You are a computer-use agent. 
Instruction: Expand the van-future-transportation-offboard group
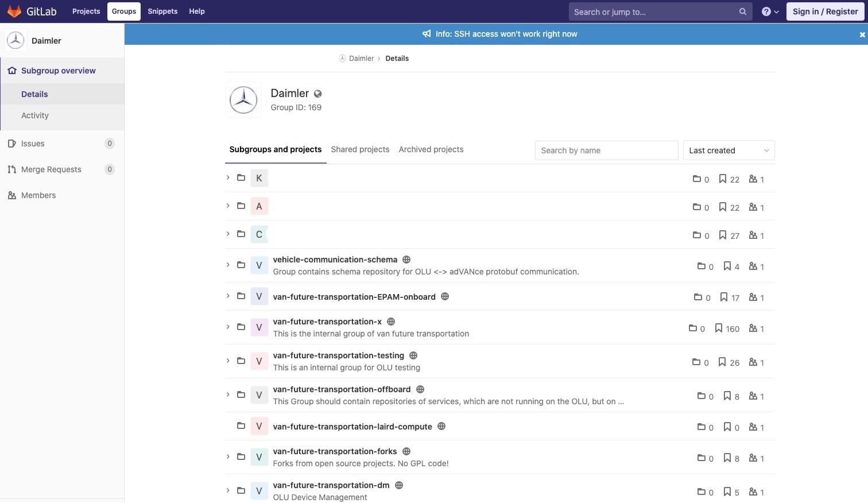tap(228, 394)
